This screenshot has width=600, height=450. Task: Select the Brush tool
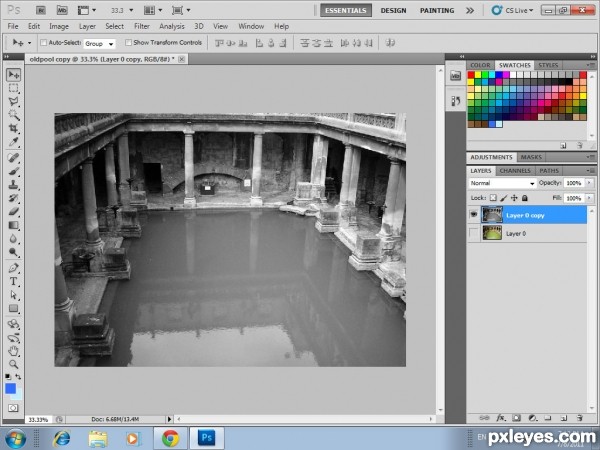(13, 171)
